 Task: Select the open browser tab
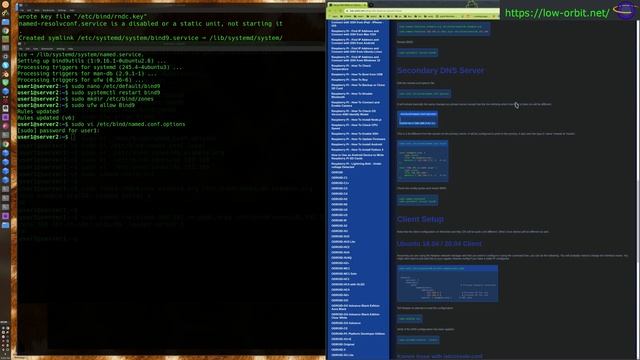[x=347, y=4]
